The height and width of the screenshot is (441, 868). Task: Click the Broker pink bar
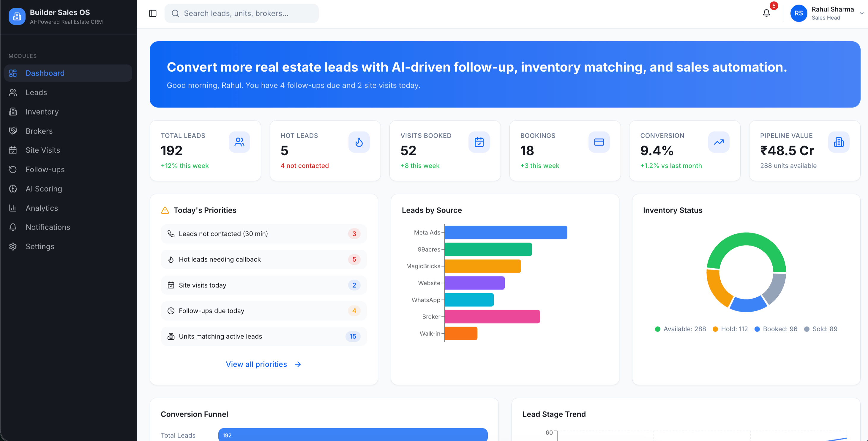tap(492, 316)
